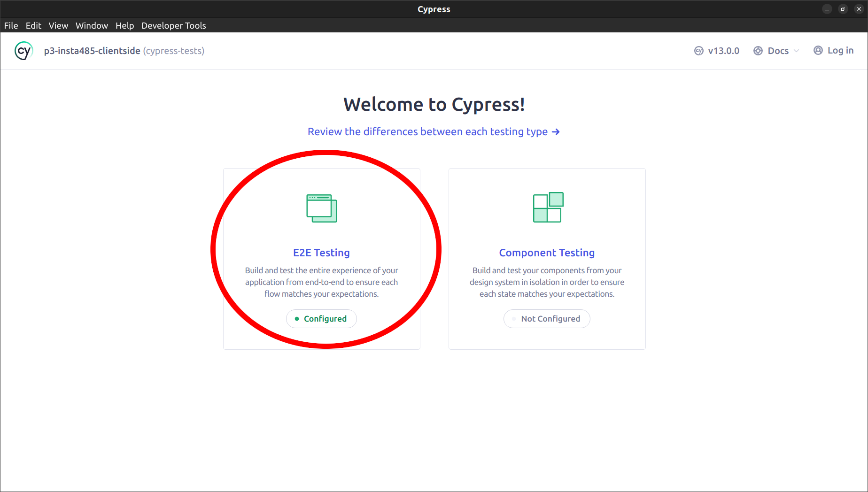Open the v13.0.0 version menu
The height and width of the screenshot is (492, 868).
(x=723, y=51)
